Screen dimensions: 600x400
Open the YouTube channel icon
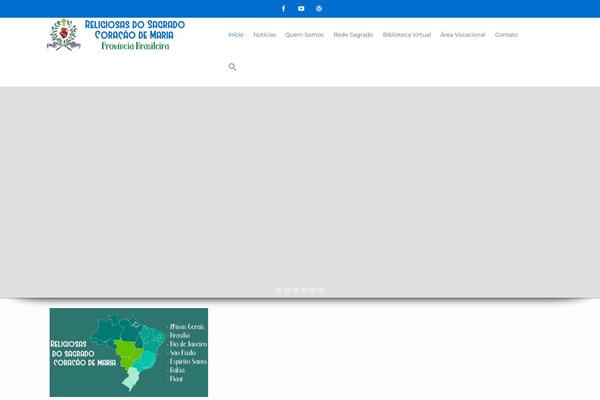tap(301, 8)
